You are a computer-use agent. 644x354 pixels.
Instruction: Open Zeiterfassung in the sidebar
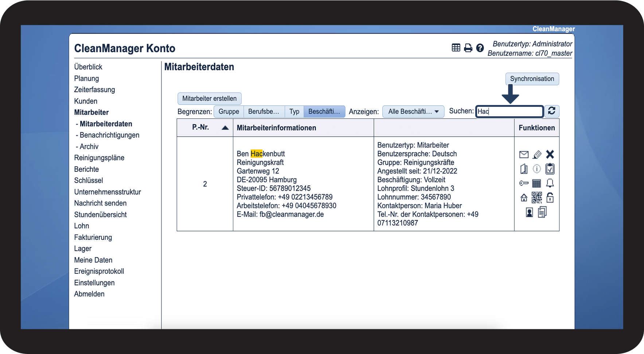[x=94, y=90]
